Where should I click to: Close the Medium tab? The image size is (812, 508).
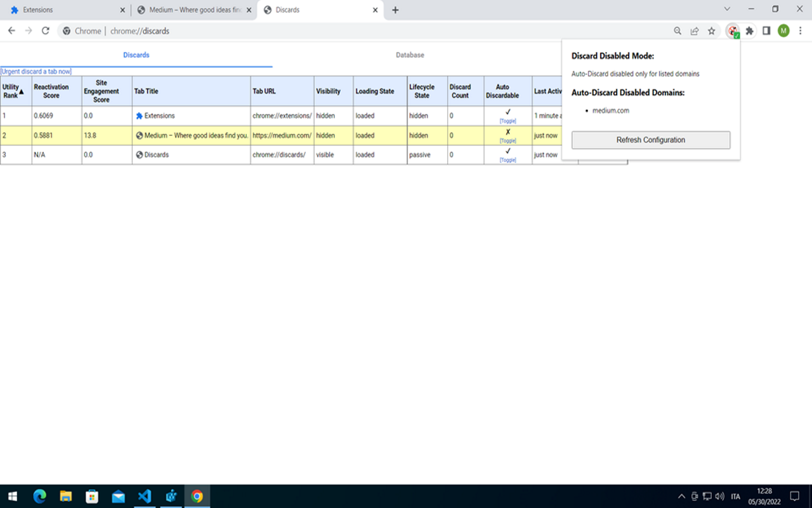tap(249, 10)
